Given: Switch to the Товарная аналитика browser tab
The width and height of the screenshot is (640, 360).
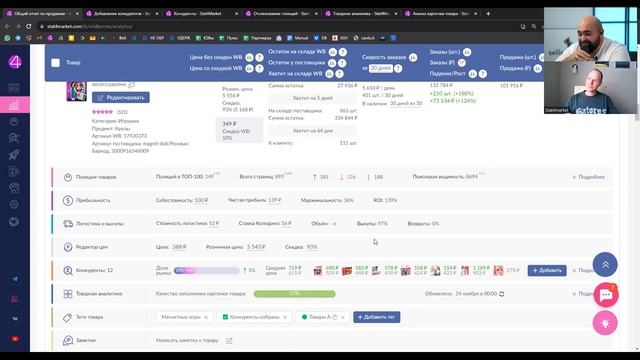Looking at the screenshot, I should tap(360, 14).
